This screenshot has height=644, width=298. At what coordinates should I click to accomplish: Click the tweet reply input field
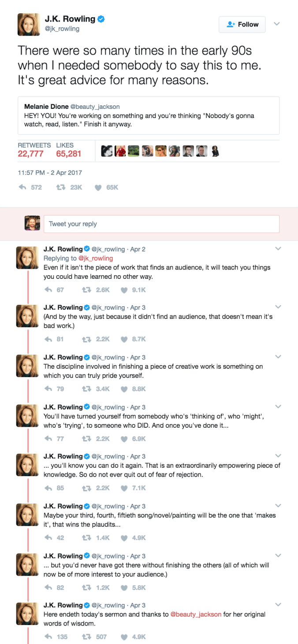pyautogui.click(x=161, y=224)
